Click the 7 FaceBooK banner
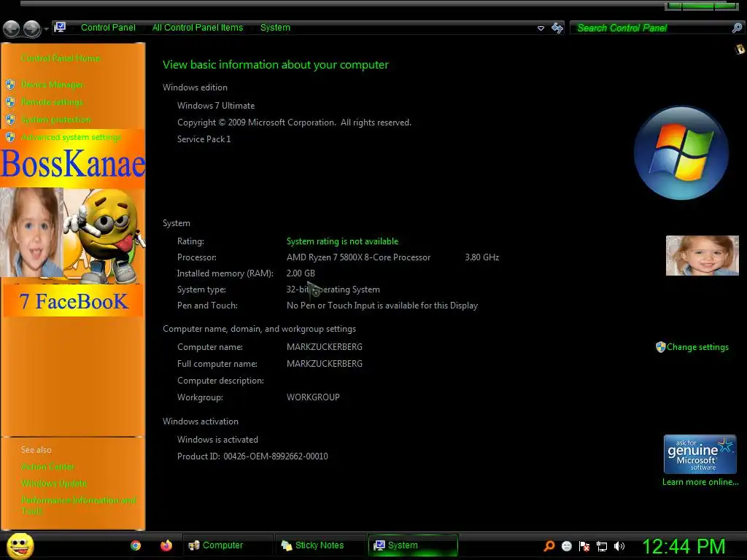Viewport: 747px width, 560px height. tap(74, 301)
